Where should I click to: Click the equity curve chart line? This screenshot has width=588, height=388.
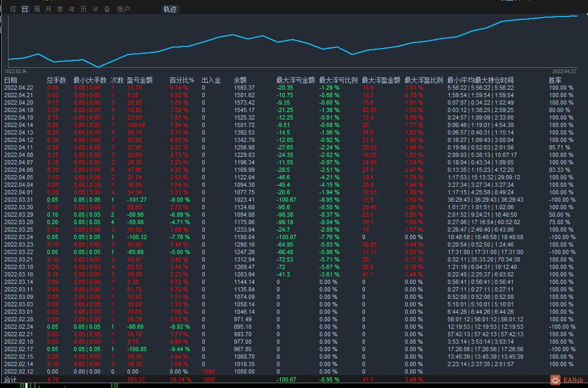293,41
